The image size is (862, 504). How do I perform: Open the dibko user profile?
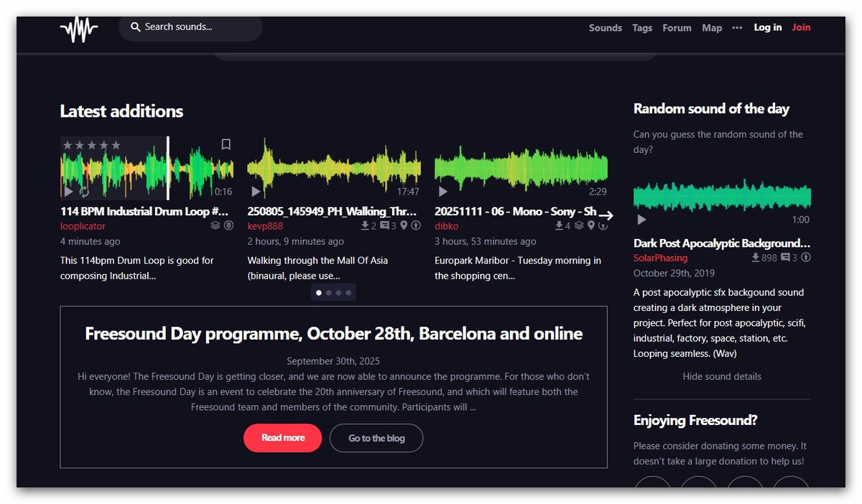pyautogui.click(x=447, y=226)
